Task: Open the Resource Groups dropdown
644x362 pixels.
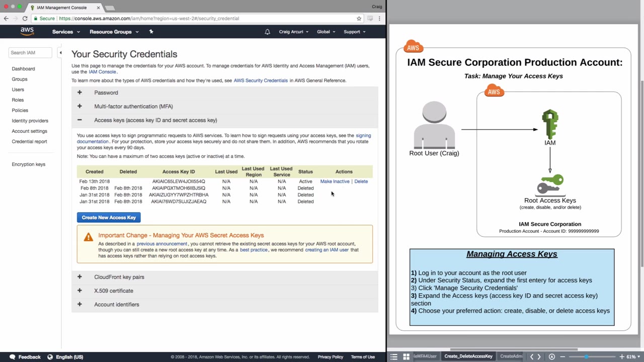Action: (x=114, y=32)
